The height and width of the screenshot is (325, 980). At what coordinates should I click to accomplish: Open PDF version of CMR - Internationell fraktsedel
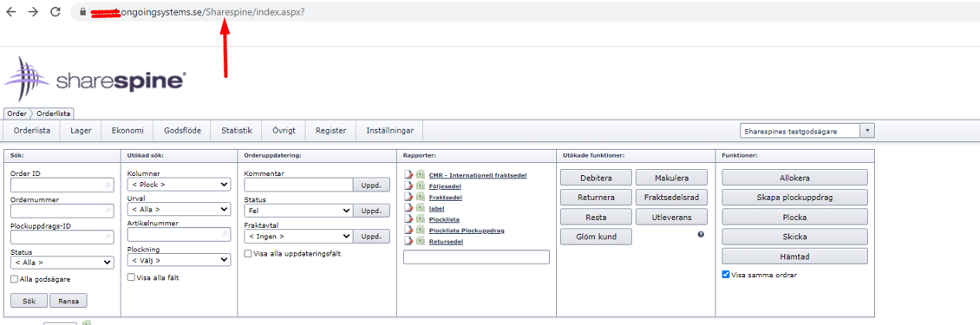point(408,175)
